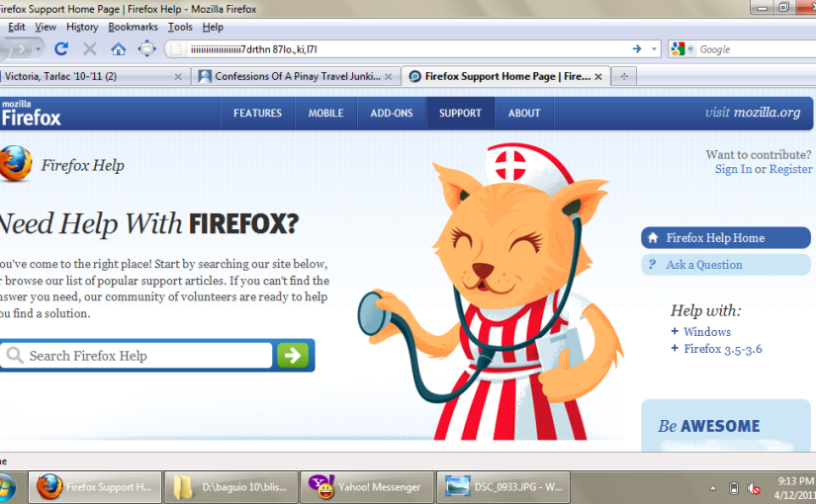Open the View menu
Image resolution: width=816 pixels, height=504 pixels.
[x=45, y=27]
